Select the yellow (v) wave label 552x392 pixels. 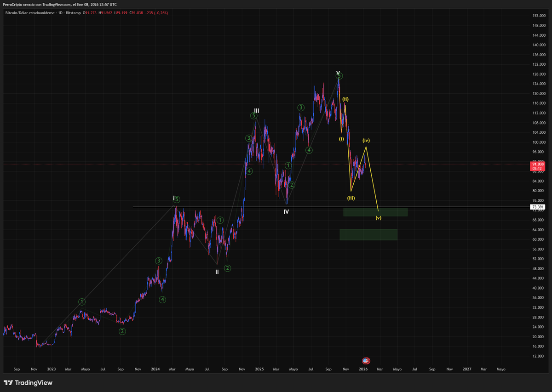point(378,218)
